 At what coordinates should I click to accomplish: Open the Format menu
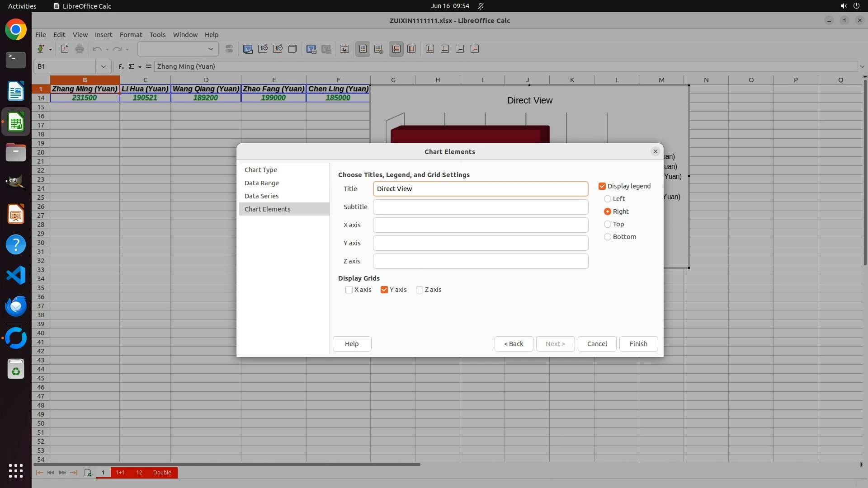point(131,35)
